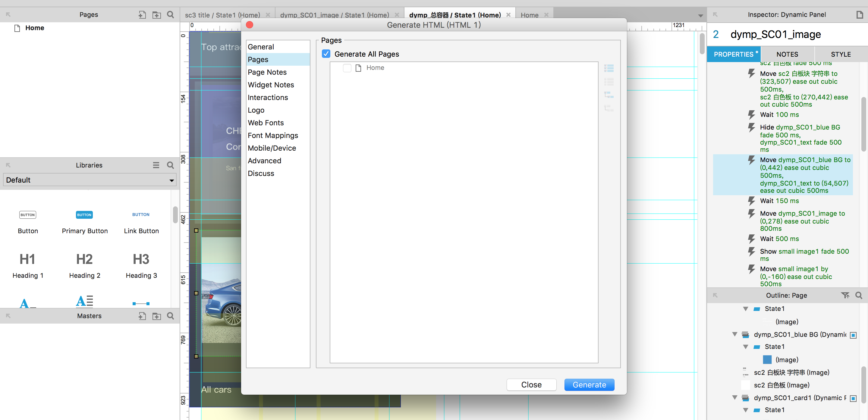The width and height of the screenshot is (868, 420).
Task: Collapse dymp_SC01_blue BG outline tree item
Action: point(734,334)
